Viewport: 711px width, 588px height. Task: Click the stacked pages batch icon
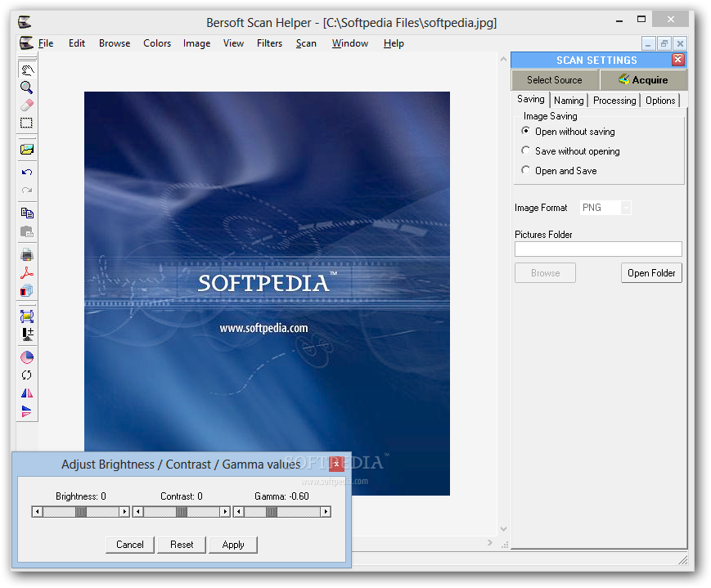[x=27, y=290]
